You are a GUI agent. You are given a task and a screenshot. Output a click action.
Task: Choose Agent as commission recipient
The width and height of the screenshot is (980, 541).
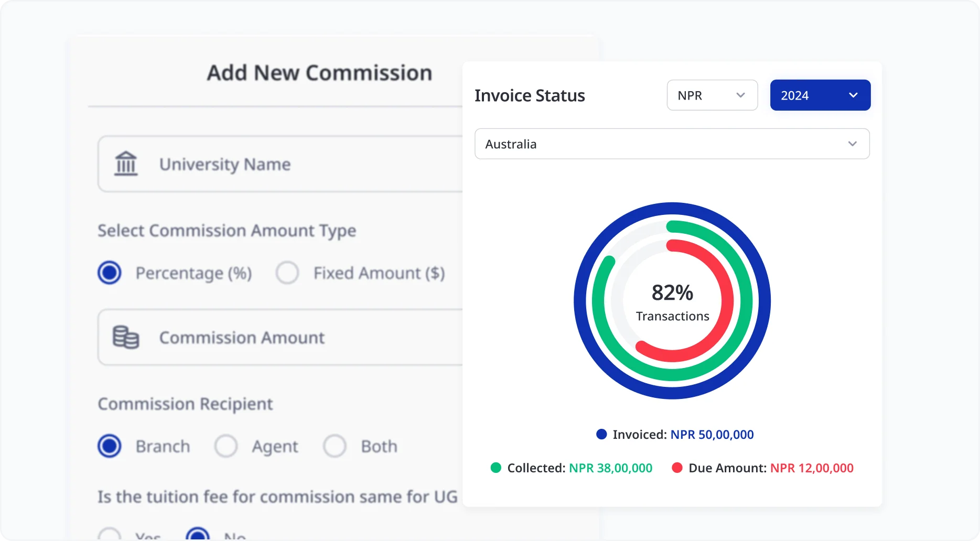(x=226, y=446)
